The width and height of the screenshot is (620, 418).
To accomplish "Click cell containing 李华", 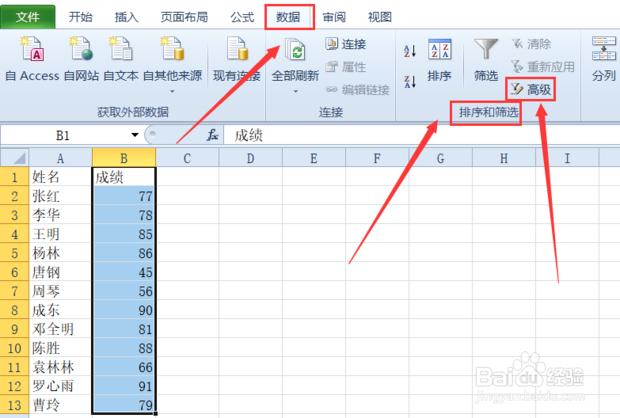I will click(60, 215).
